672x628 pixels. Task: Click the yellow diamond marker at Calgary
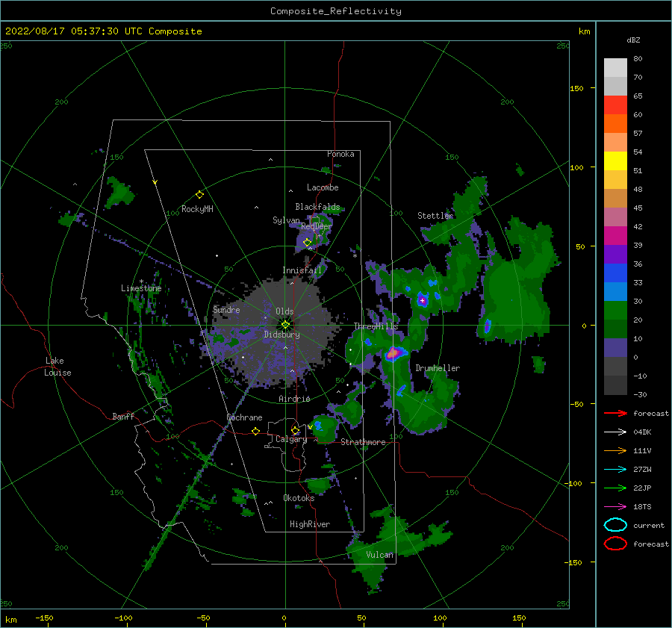coord(295,430)
